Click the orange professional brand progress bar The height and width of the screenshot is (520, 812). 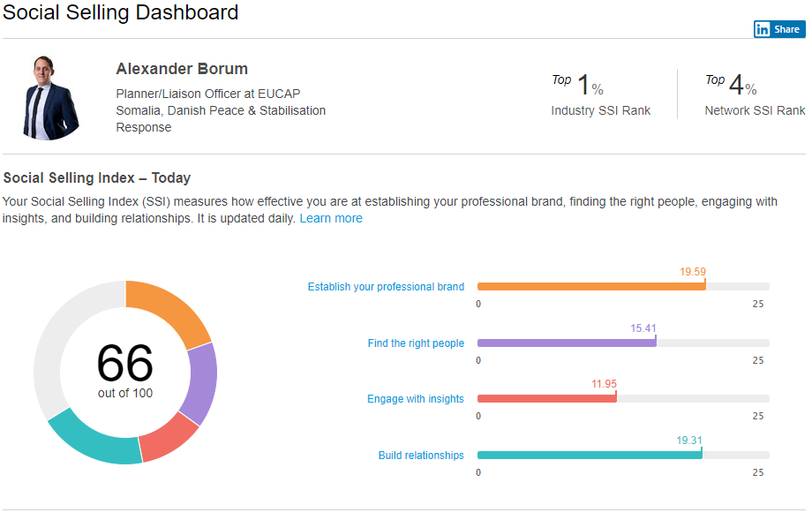[x=591, y=287]
